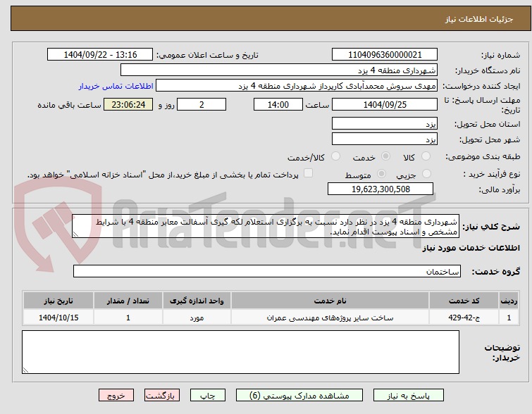This screenshot has width=532, height=414.
Task: Go back with بازگشت button
Action: coord(162,396)
